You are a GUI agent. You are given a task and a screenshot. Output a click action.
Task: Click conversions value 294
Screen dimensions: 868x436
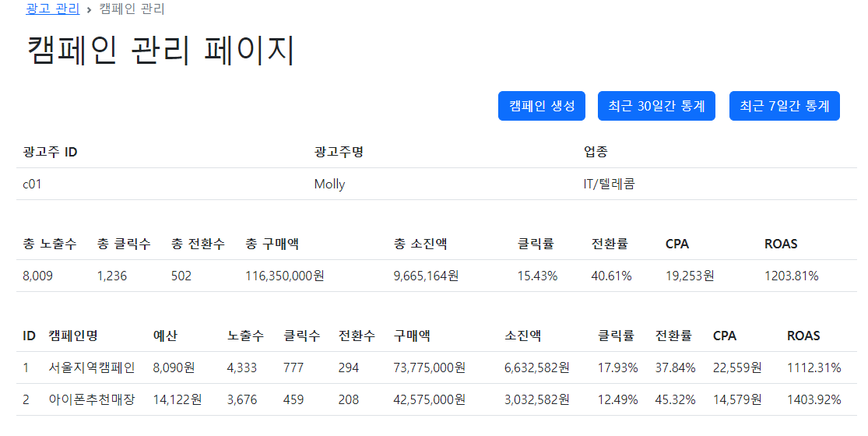[349, 368]
